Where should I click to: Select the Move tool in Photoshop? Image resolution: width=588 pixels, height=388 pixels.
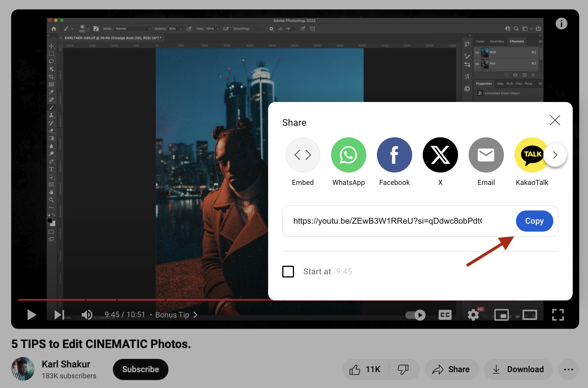click(51, 46)
